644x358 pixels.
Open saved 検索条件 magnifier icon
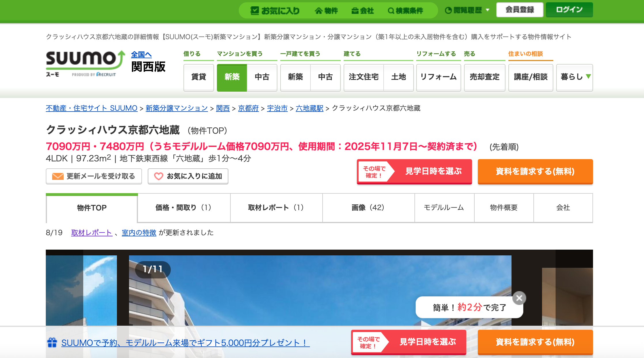(405, 11)
